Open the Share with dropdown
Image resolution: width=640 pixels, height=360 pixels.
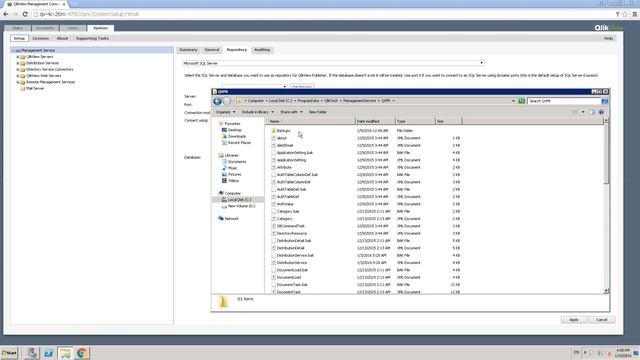tap(291, 112)
